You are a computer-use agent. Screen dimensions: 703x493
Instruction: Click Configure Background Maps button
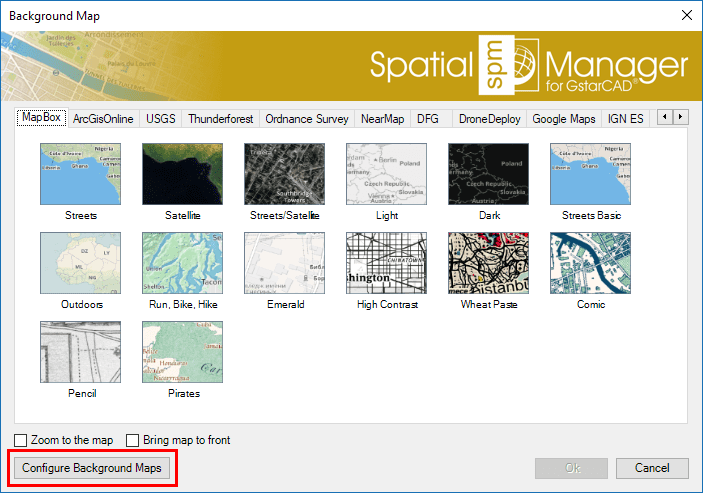coord(91,467)
